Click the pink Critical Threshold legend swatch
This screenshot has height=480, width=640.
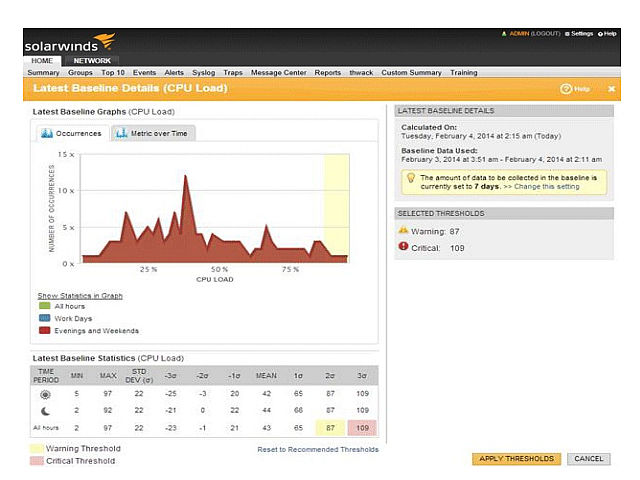click(x=37, y=461)
